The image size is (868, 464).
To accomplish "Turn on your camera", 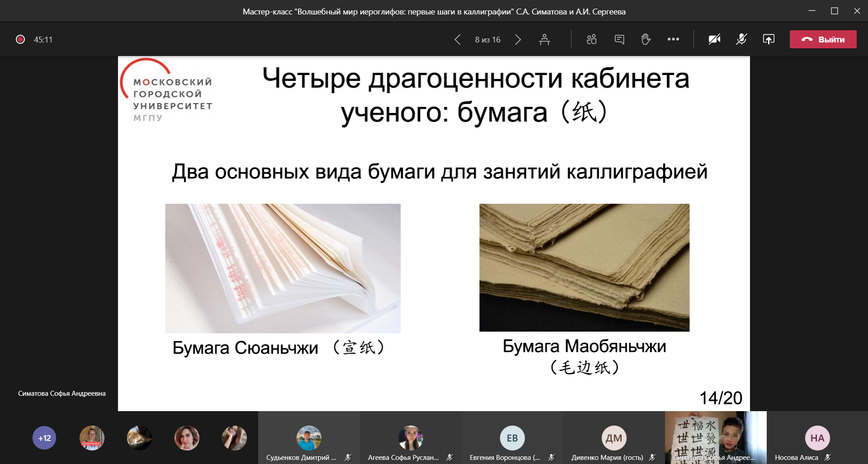I will point(714,39).
